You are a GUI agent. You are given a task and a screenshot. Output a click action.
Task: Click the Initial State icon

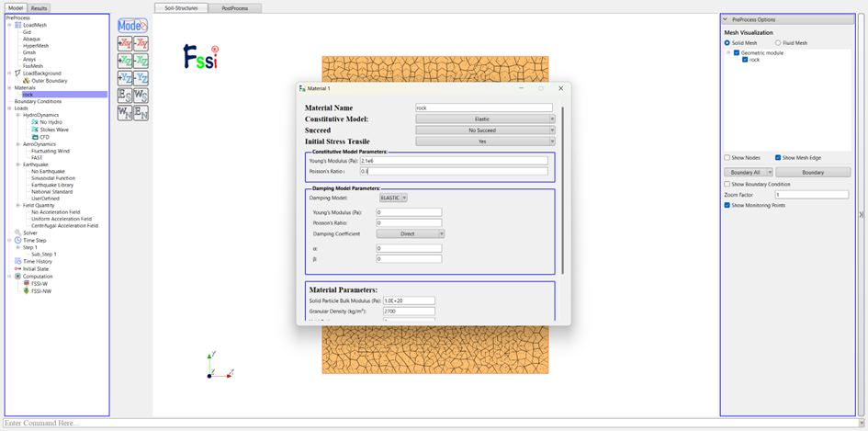(x=17, y=268)
